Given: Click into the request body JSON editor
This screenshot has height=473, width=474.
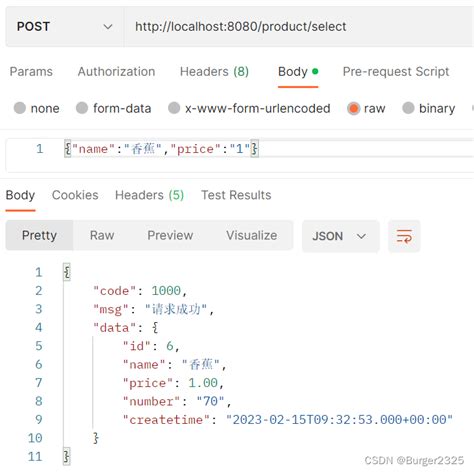Looking at the screenshot, I should pos(240,155).
